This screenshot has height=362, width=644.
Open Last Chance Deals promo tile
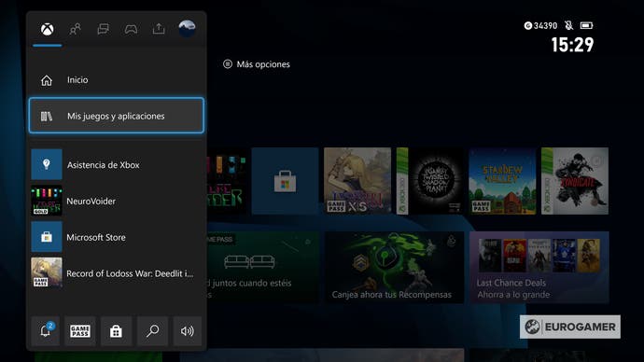click(x=539, y=267)
